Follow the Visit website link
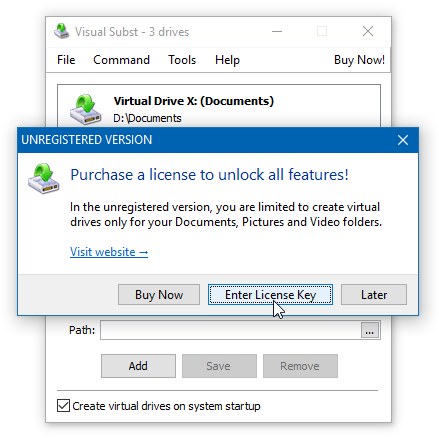Image resolution: width=439 pixels, height=445 pixels. [109, 252]
